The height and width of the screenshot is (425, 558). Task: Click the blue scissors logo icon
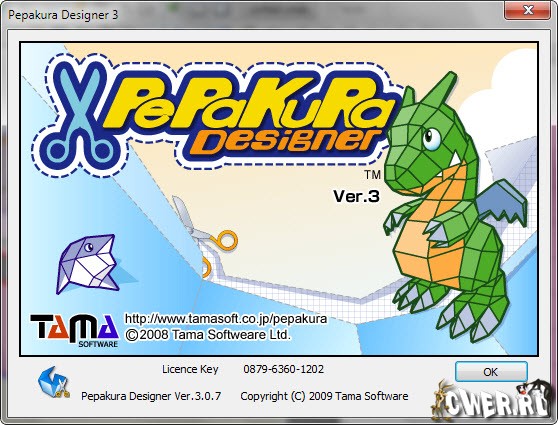coord(81,117)
